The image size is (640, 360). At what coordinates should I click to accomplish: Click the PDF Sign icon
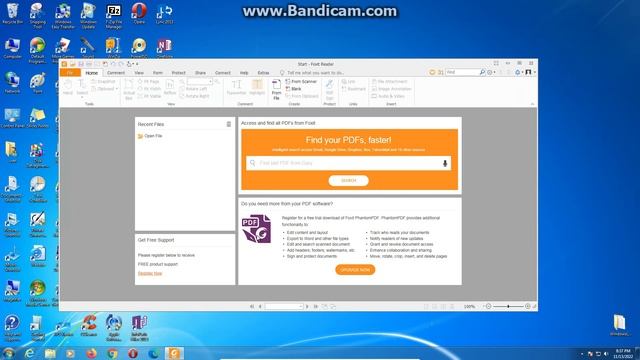pyautogui.click(x=329, y=89)
